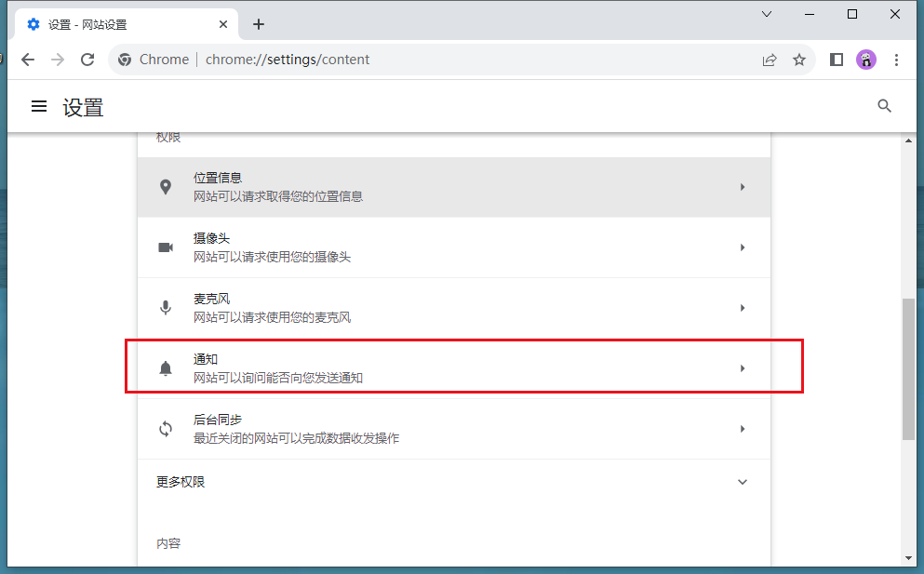This screenshot has width=924, height=574.
Task: Share this page via share icon
Action: (x=770, y=60)
